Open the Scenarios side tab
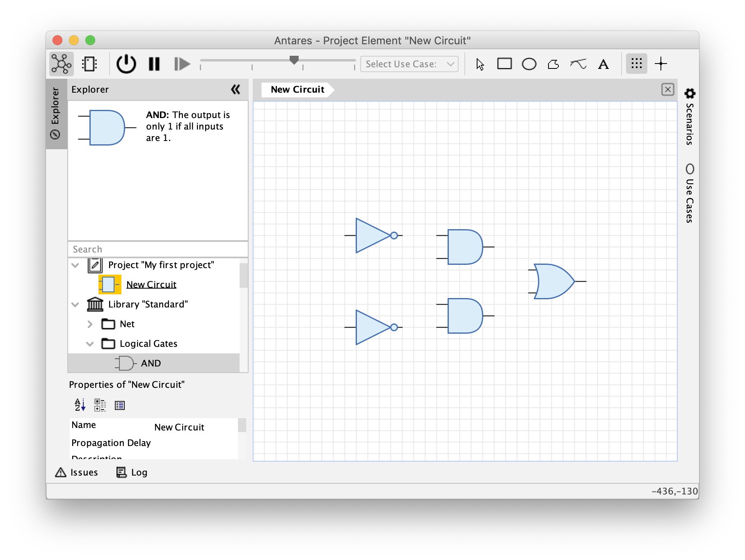 point(690,117)
